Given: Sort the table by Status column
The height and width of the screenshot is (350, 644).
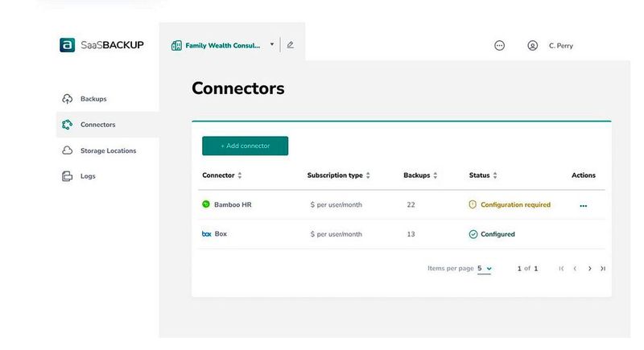Looking at the screenshot, I should (x=495, y=175).
